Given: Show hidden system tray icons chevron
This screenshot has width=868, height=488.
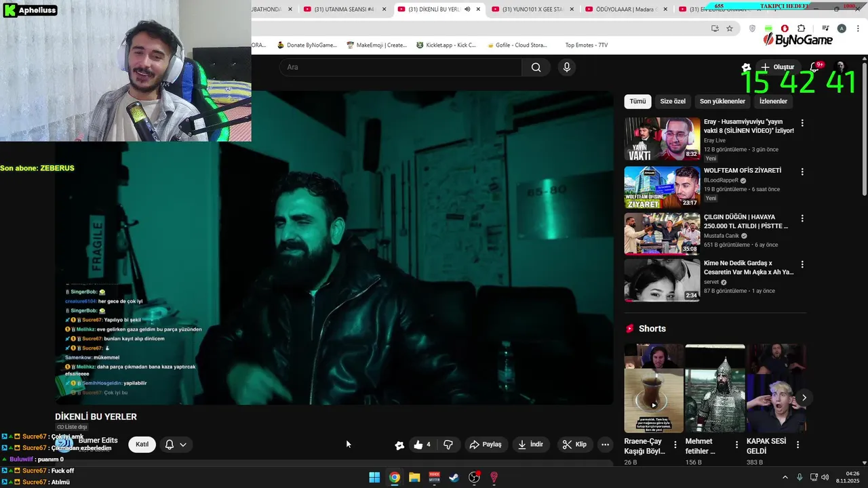Looking at the screenshot, I should 785,477.
